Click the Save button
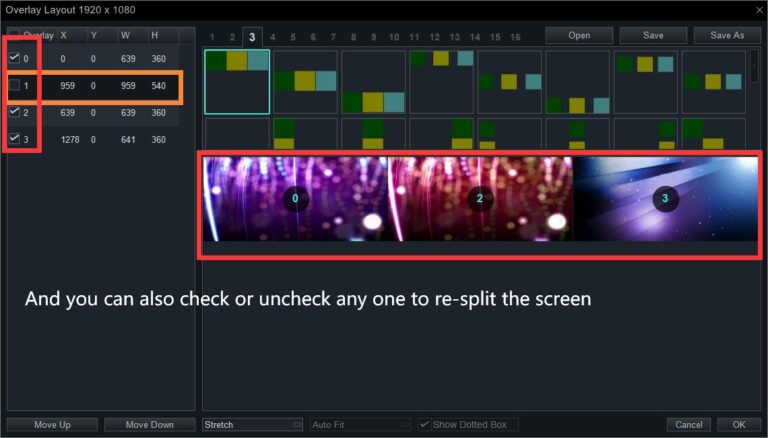Screen dimensions: 768x438 [653, 35]
